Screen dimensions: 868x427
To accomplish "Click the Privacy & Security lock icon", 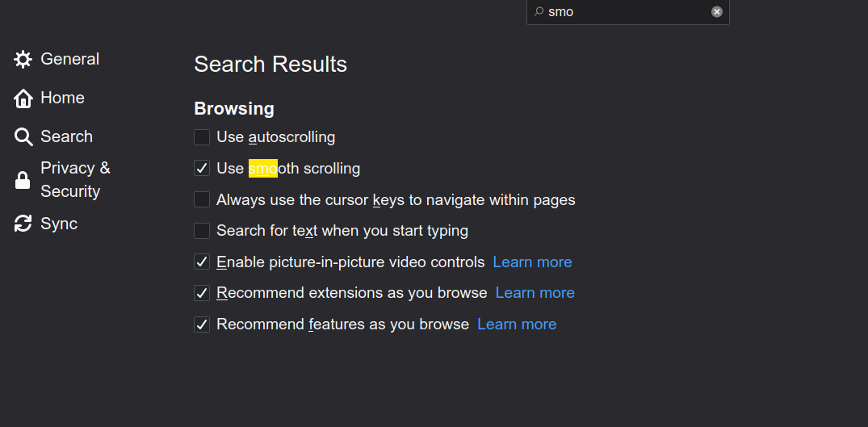I will click(23, 180).
